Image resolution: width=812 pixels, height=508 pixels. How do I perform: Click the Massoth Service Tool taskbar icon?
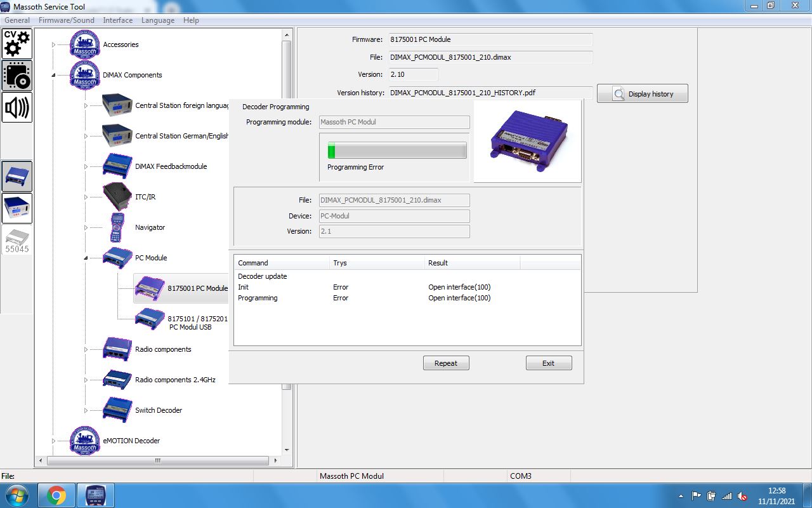(95, 495)
